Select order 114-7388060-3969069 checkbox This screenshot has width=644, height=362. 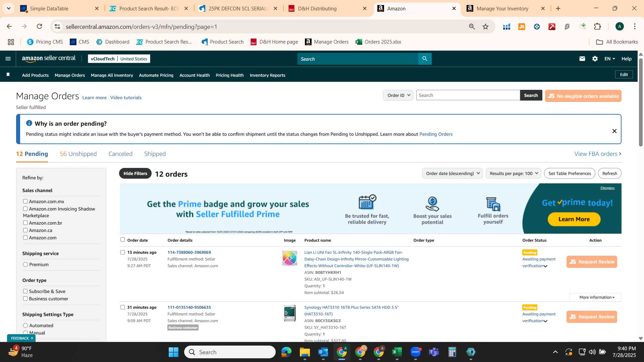(x=122, y=252)
